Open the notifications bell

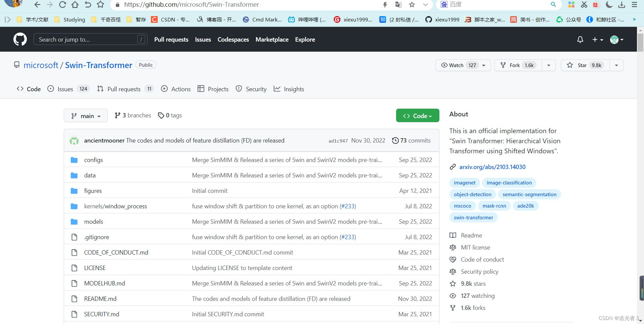[x=580, y=40]
